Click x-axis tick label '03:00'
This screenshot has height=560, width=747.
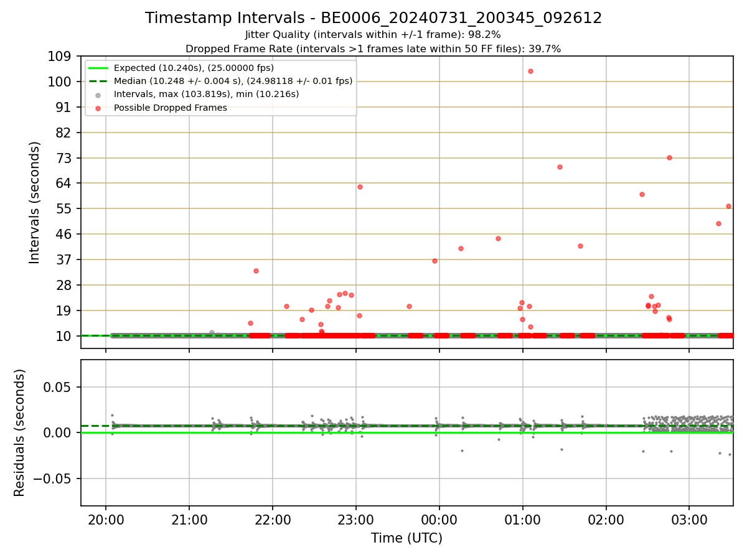(689, 520)
